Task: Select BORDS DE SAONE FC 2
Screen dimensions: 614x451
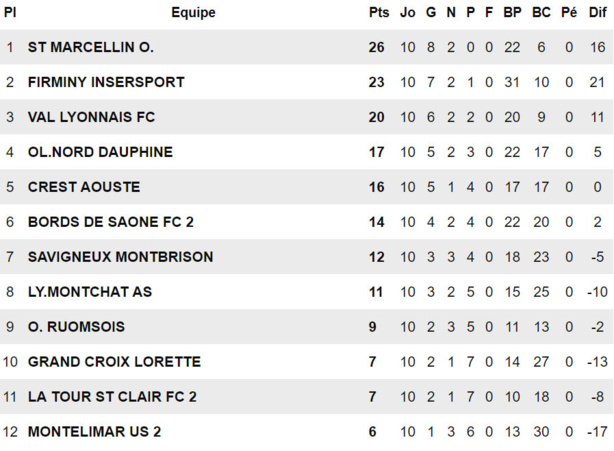Action: point(111,222)
